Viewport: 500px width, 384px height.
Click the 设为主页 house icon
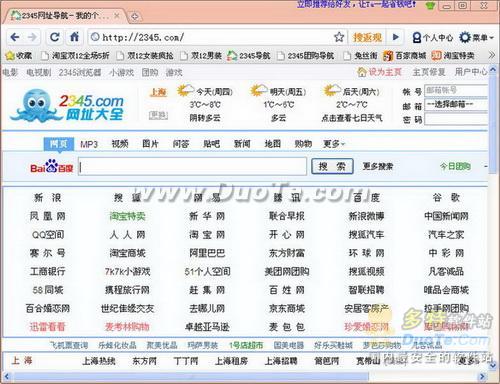361,72
